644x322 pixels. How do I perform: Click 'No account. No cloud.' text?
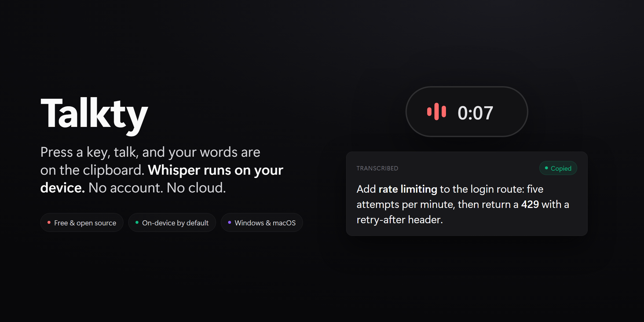[157, 188]
